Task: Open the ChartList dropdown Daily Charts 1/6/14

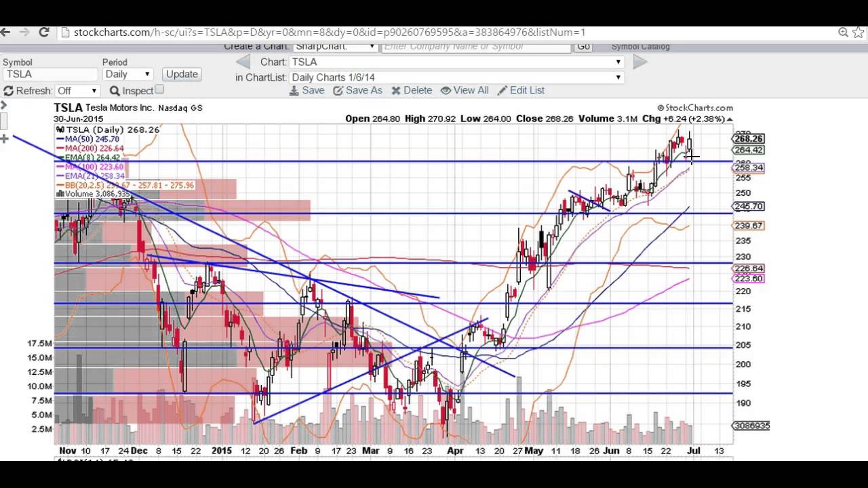Action: (456, 77)
